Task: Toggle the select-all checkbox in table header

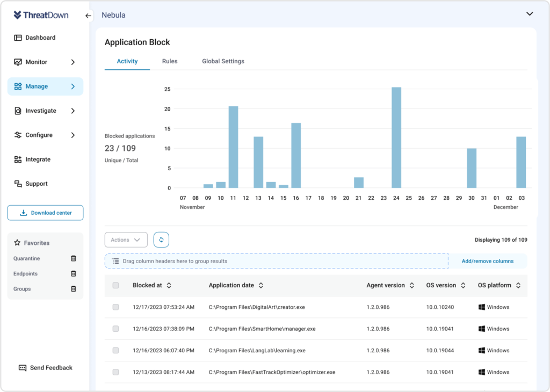Action: pos(115,286)
